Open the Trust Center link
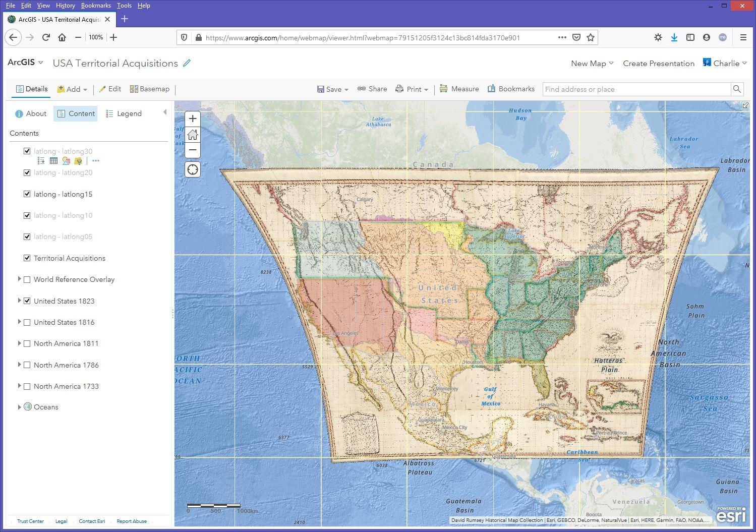The height and width of the screenshot is (532, 756). pos(30,521)
